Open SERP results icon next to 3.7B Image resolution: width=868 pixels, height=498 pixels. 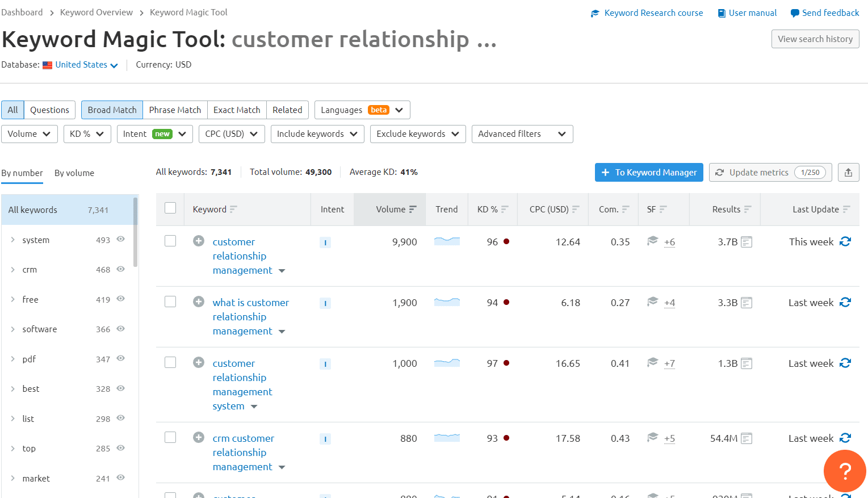[747, 242]
